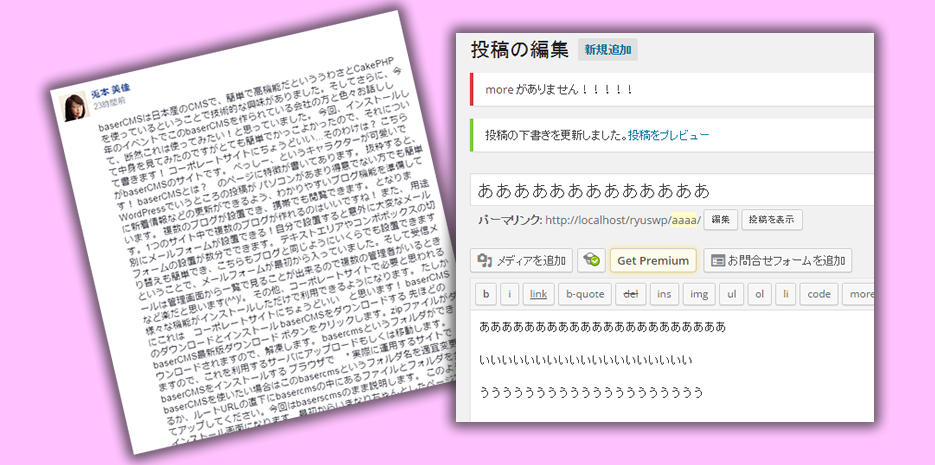This screenshot has width=935, height=465.
Task: Click the img toolbar button
Action: tap(698, 294)
